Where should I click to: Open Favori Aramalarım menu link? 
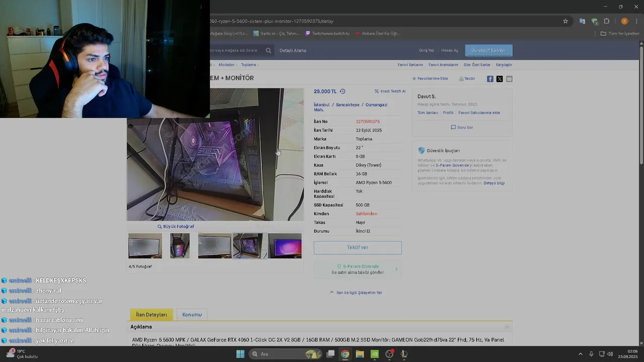point(443,65)
